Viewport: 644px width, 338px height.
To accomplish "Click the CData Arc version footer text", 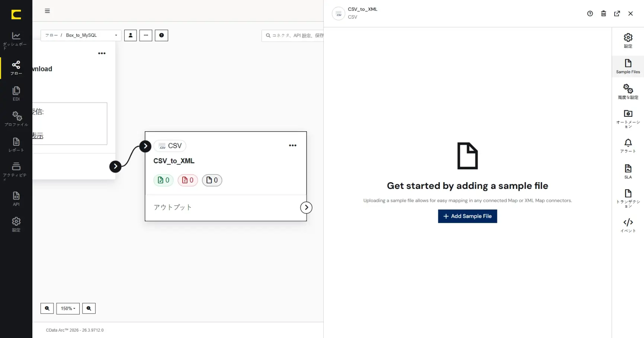I will coord(75,330).
